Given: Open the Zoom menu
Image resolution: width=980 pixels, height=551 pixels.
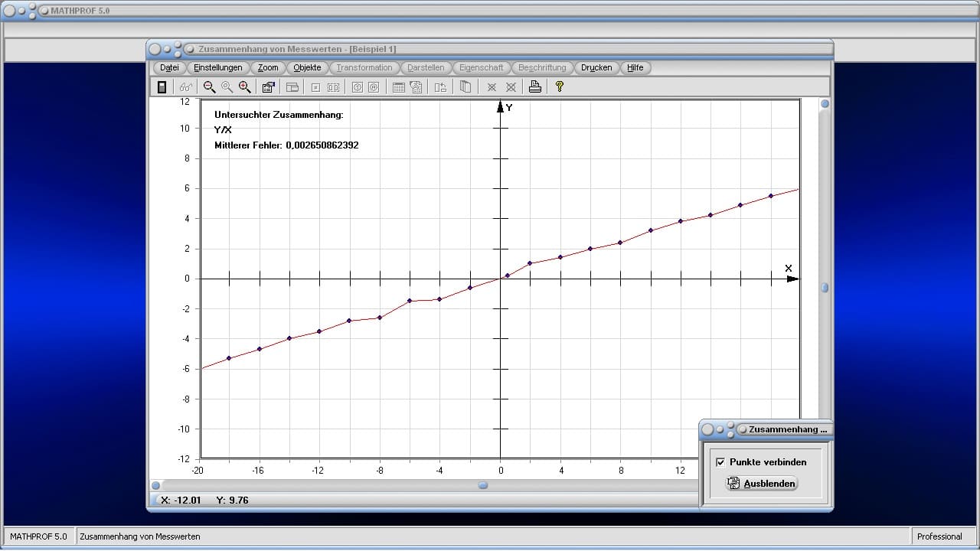Looking at the screenshot, I should [268, 67].
